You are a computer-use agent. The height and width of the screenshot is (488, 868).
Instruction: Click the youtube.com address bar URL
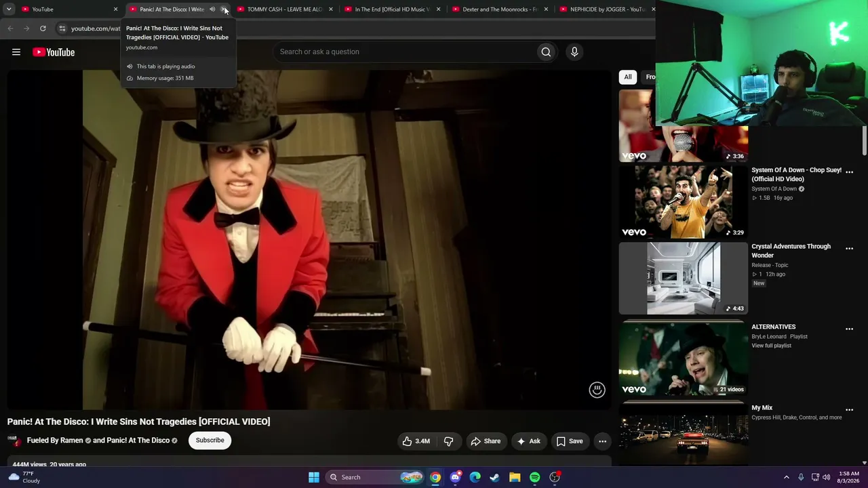pyautogui.click(x=96, y=28)
